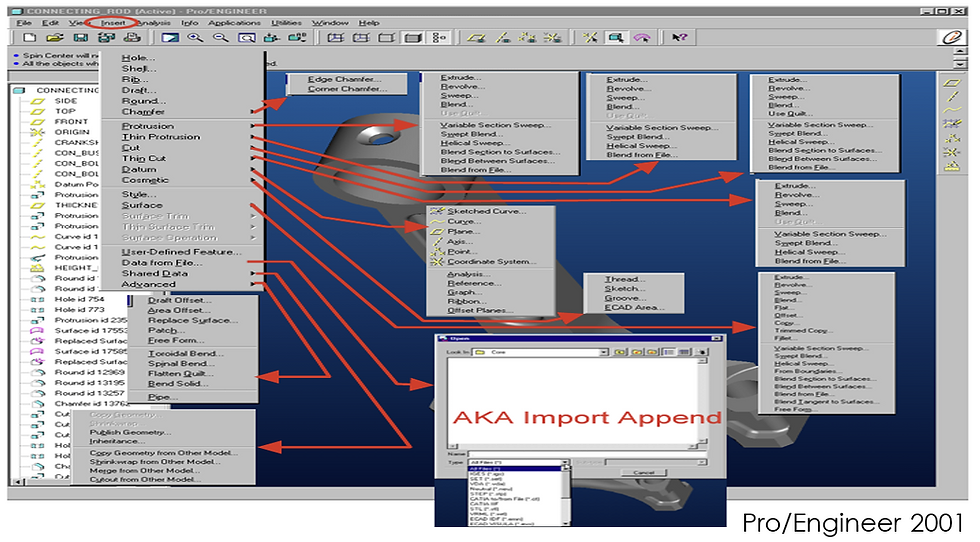Click list view icon in Open dialog
The height and width of the screenshot is (542, 980).
669,352
